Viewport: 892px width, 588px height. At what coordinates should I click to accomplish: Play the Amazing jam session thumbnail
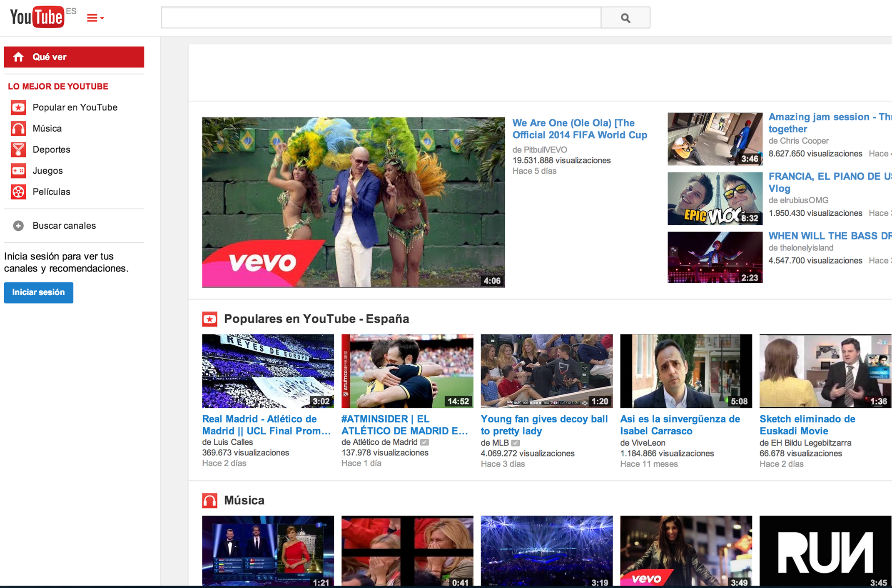715,139
